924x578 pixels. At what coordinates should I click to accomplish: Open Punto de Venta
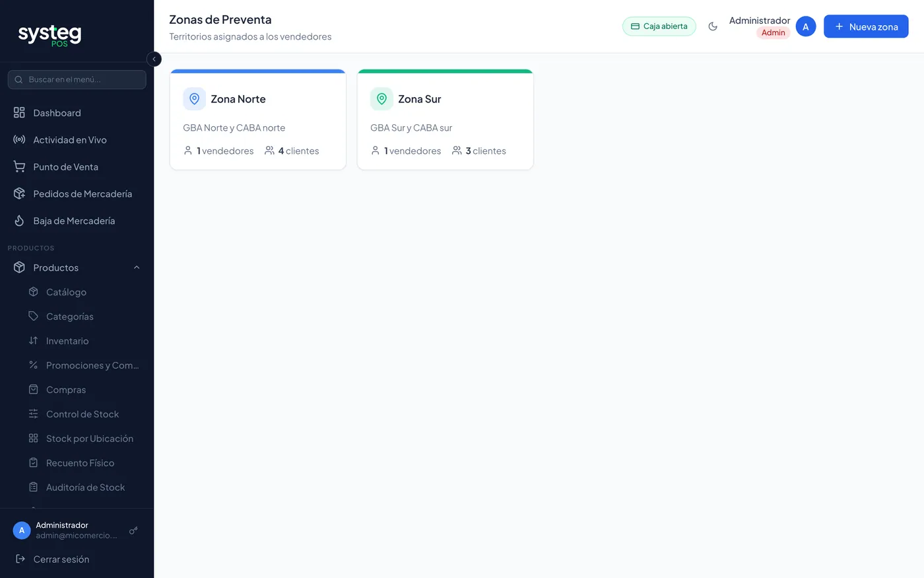coord(77,167)
